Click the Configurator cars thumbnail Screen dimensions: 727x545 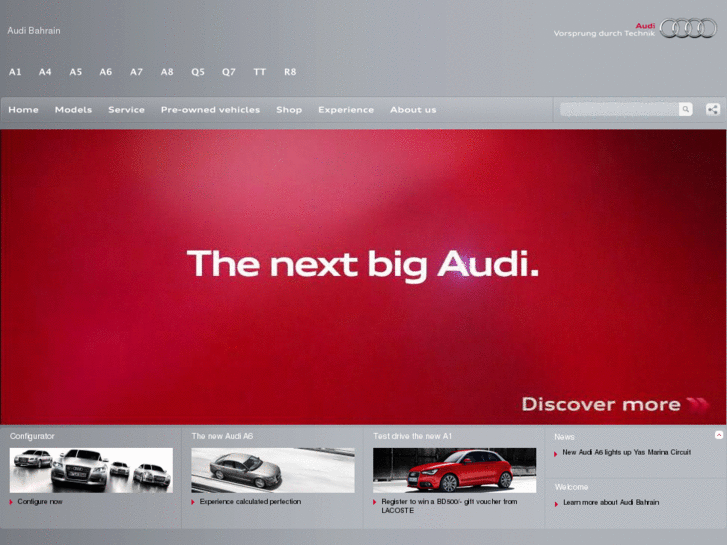(x=91, y=470)
